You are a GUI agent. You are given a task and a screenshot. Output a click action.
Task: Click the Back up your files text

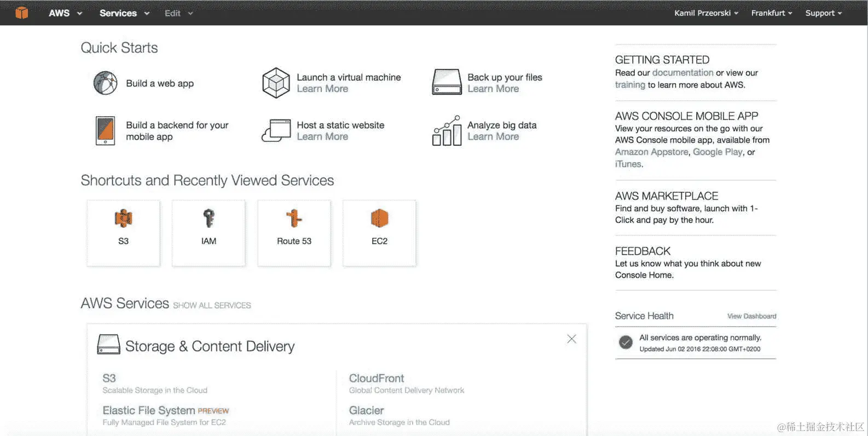pos(505,77)
